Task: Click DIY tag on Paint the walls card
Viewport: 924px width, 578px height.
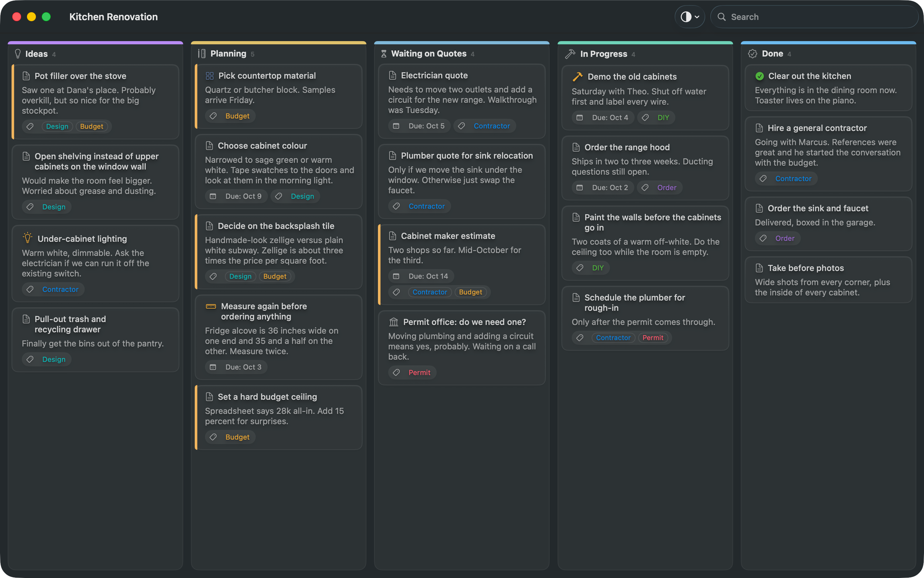Action: click(x=597, y=268)
